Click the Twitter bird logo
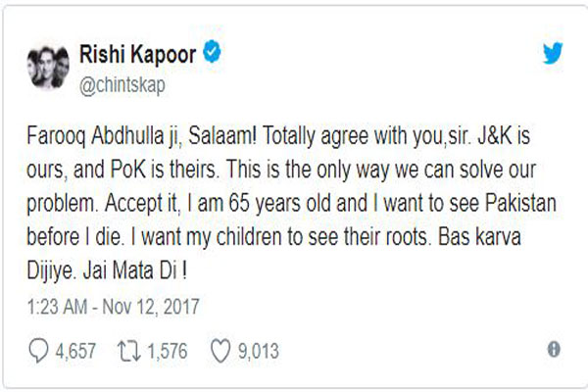The height and width of the screenshot is (392, 588). click(x=553, y=53)
